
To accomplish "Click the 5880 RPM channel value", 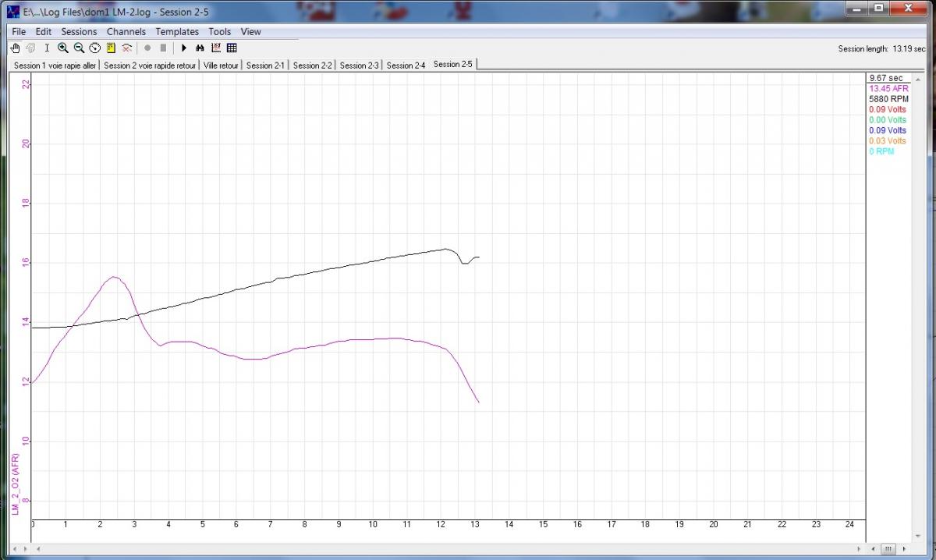I will tap(888, 99).
